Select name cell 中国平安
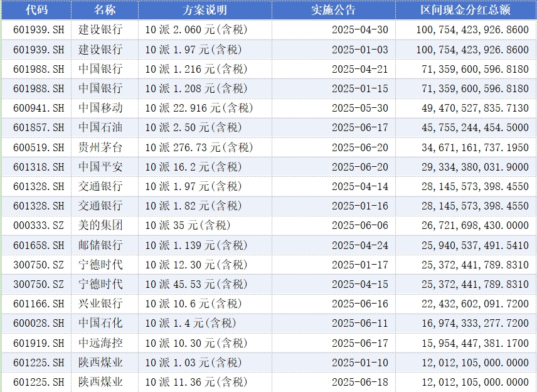This screenshot has width=537, height=392. (105, 167)
